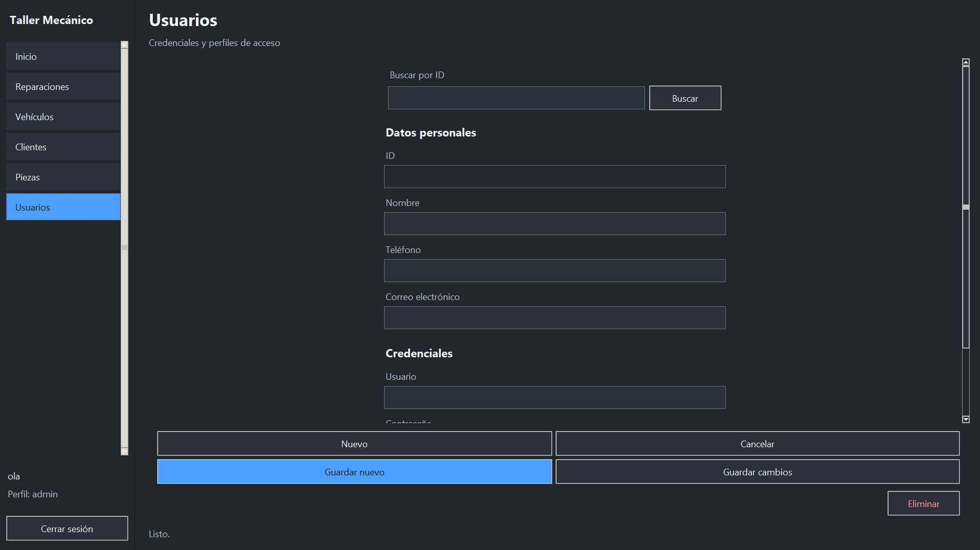Click Guardar nuevo
Image resolution: width=980 pixels, height=550 pixels.
(354, 472)
